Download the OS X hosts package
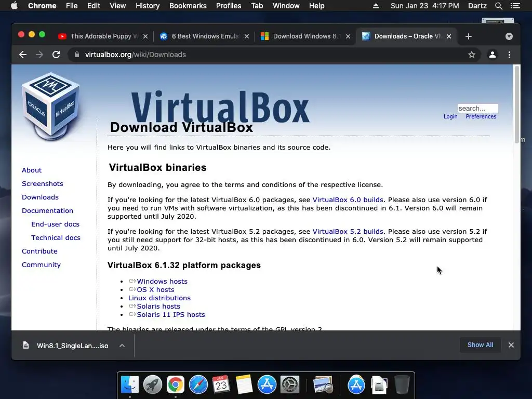This screenshot has height=399, width=532. click(x=155, y=289)
